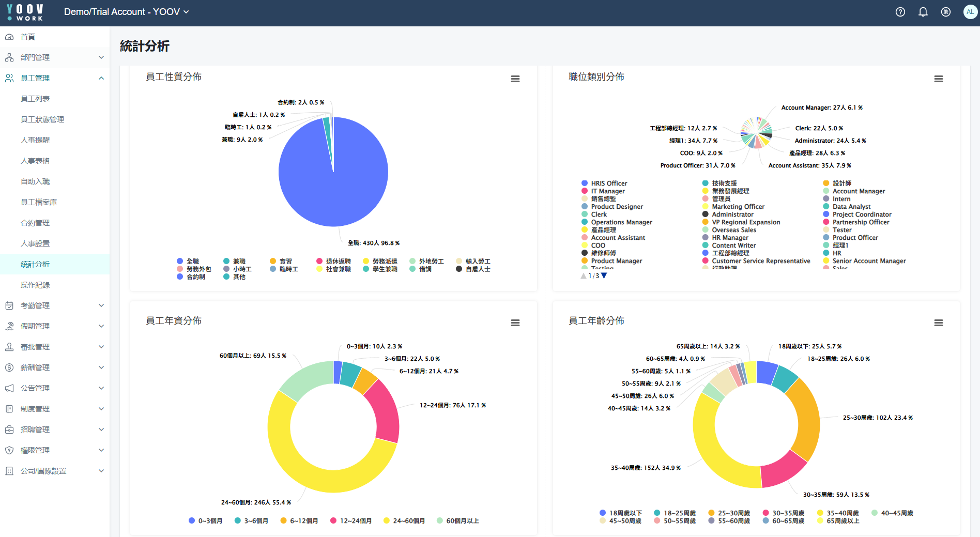Open 操作紀錄 from the sidebar
The width and height of the screenshot is (980, 537).
pyautogui.click(x=35, y=285)
